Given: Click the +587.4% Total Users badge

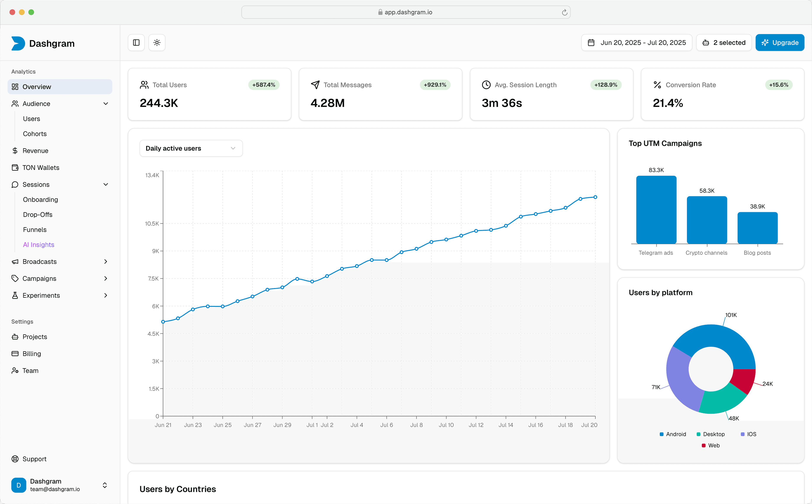Looking at the screenshot, I should (x=264, y=85).
